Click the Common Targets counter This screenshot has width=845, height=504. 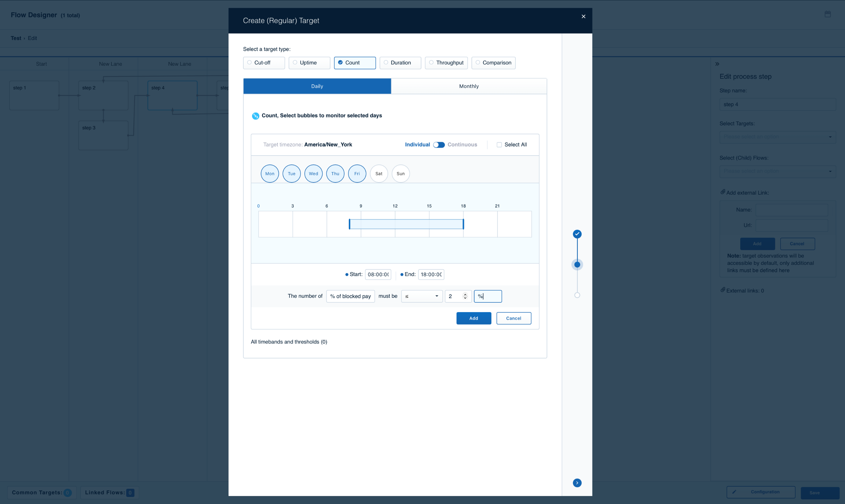pyautogui.click(x=42, y=492)
